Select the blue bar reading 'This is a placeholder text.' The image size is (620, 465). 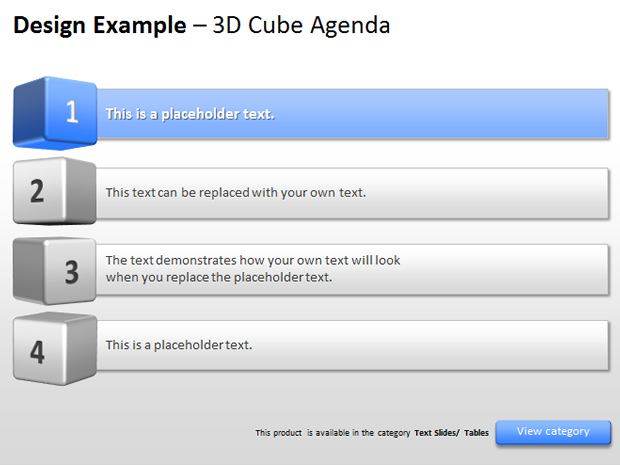click(352, 114)
